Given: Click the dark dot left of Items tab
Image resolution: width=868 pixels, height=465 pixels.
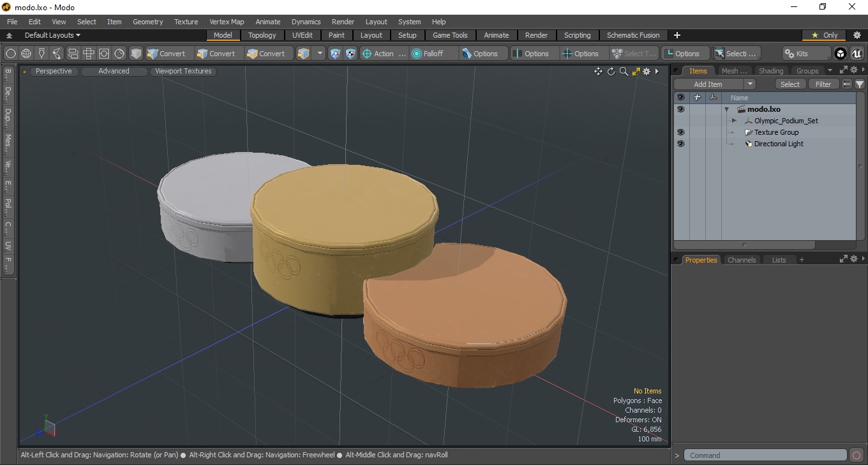Looking at the screenshot, I should click(677, 71).
